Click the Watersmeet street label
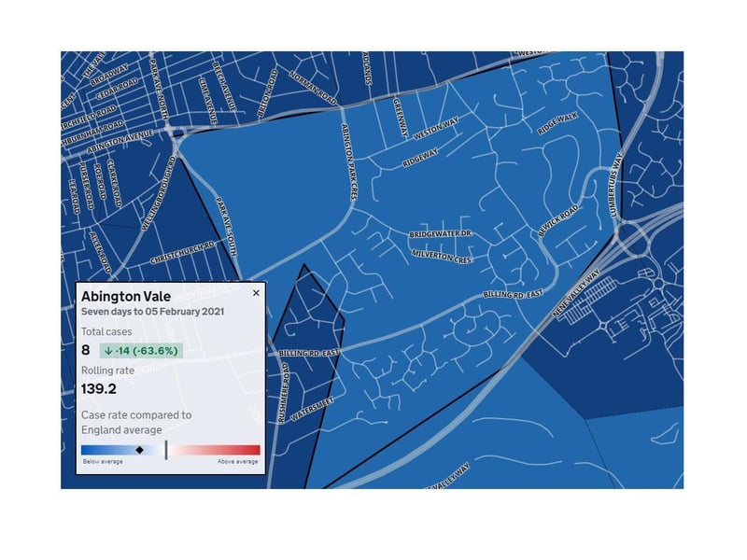Image resolution: width=747 pixels, height=560 pixels. [x=312, y=410]
